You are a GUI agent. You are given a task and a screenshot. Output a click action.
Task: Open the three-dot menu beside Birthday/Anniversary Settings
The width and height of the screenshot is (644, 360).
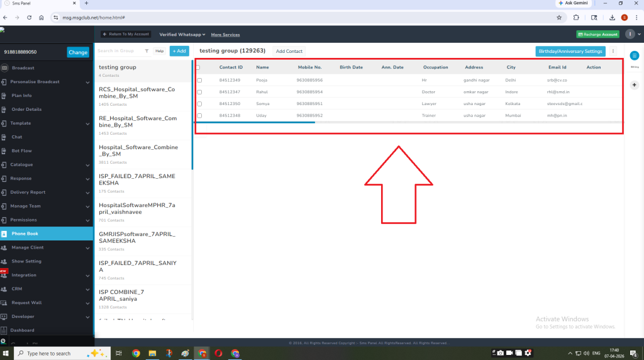pos(613,51)
